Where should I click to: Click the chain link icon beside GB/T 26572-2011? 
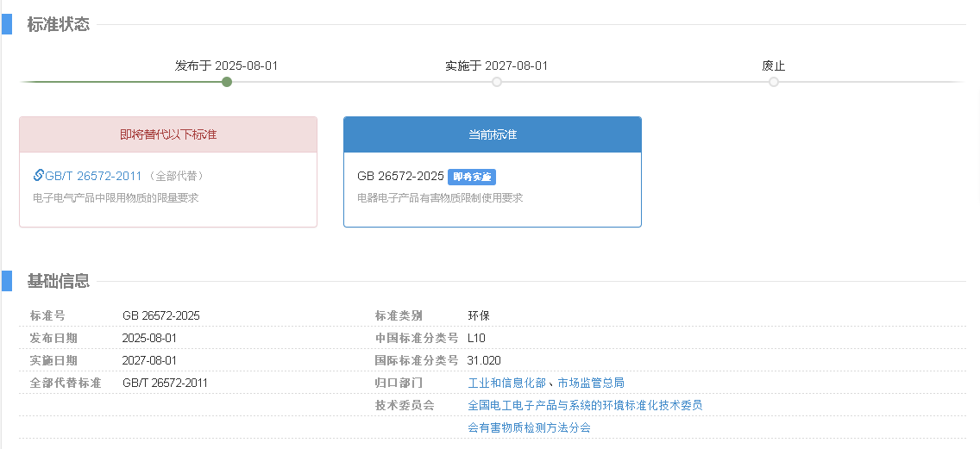pyautogui.click(x=39, y=176)
